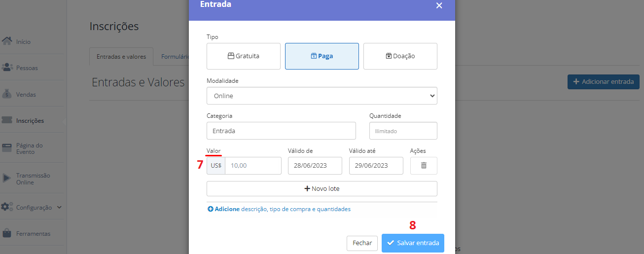Image resolution: width=644 pixels, height=254 pixels.
Task: Click the Salvar entrada button
Action: 413,243
